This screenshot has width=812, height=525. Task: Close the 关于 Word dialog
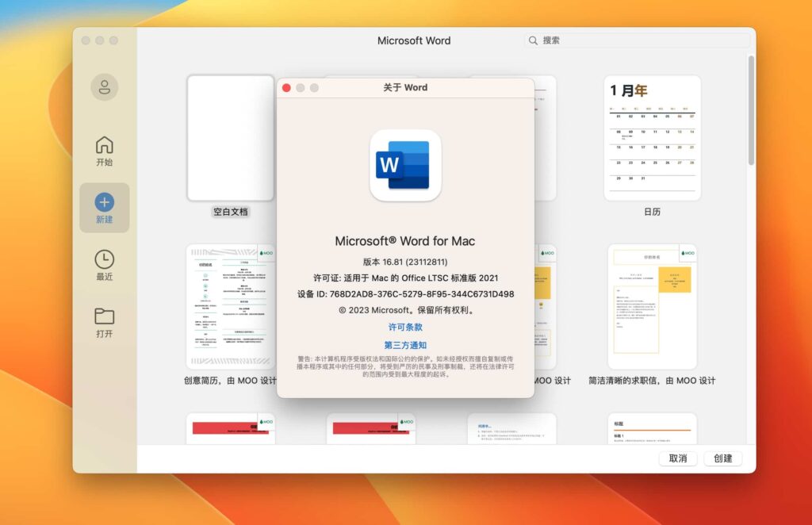pos(286,88)
